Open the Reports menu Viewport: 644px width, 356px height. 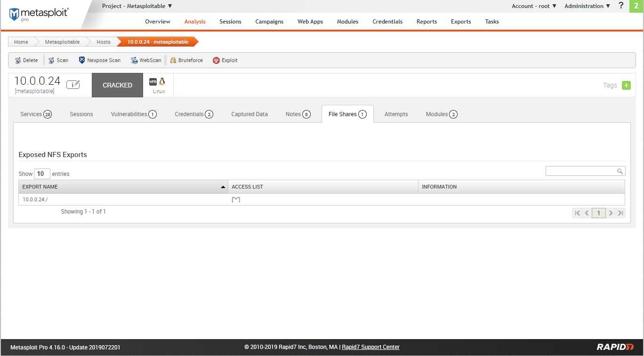(427, 22)
